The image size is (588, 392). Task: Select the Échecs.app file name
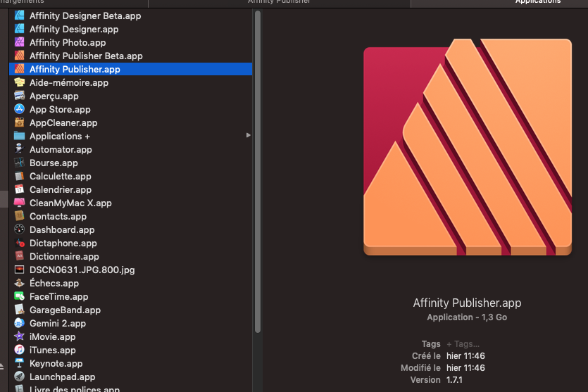pos(54,283)
